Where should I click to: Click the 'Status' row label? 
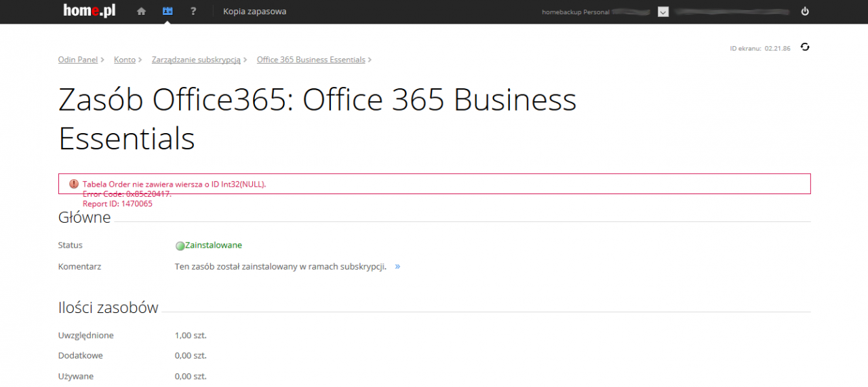tap(71, 245)
